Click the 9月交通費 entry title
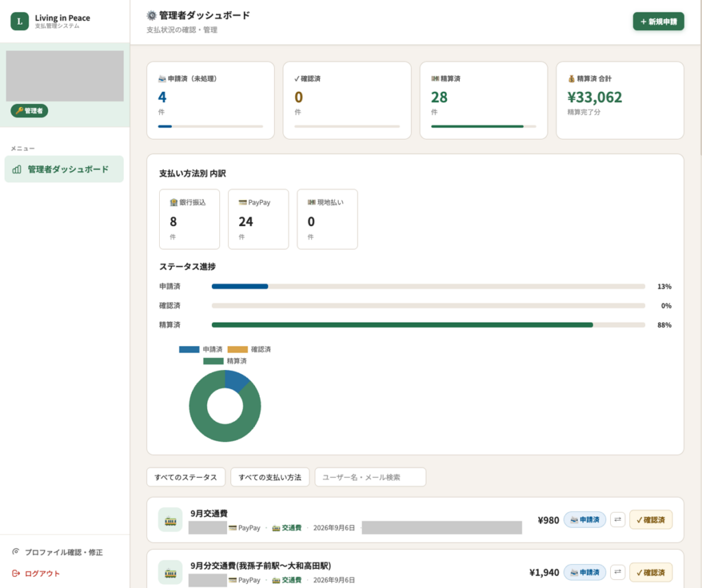Screen dimensions: 702x588 tap(209, 513)
